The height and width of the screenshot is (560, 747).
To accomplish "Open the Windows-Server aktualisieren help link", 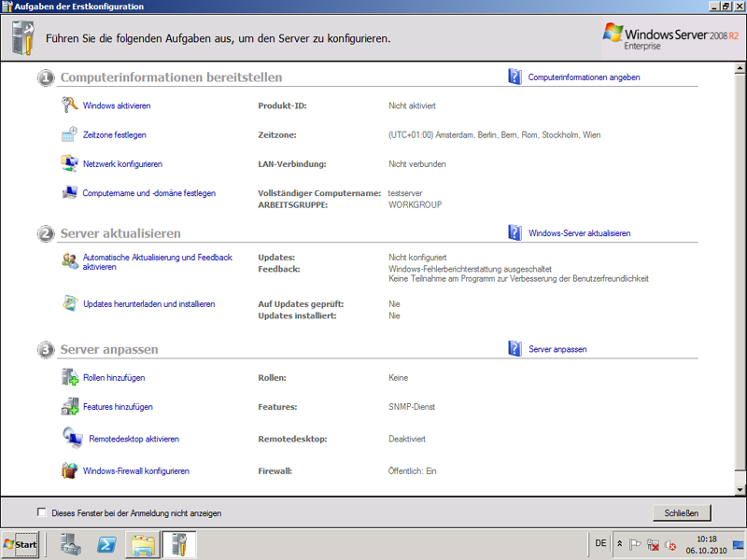I will 580,233.
